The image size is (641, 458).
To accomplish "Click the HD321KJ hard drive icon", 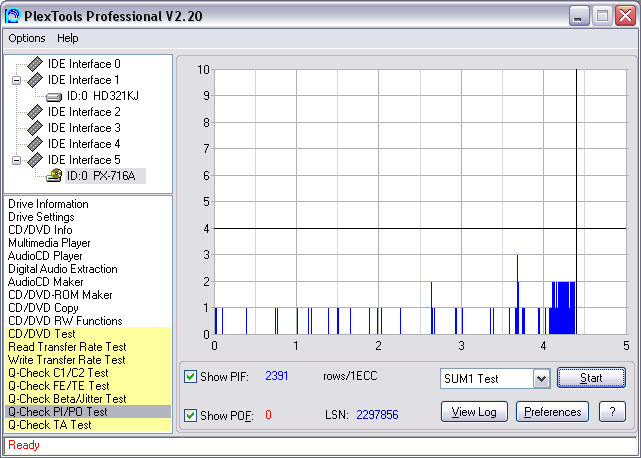I will click(54, 97).
